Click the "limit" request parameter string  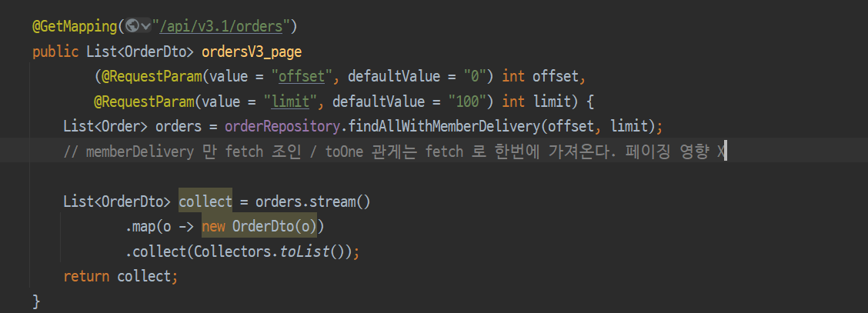tap(290, 102)
